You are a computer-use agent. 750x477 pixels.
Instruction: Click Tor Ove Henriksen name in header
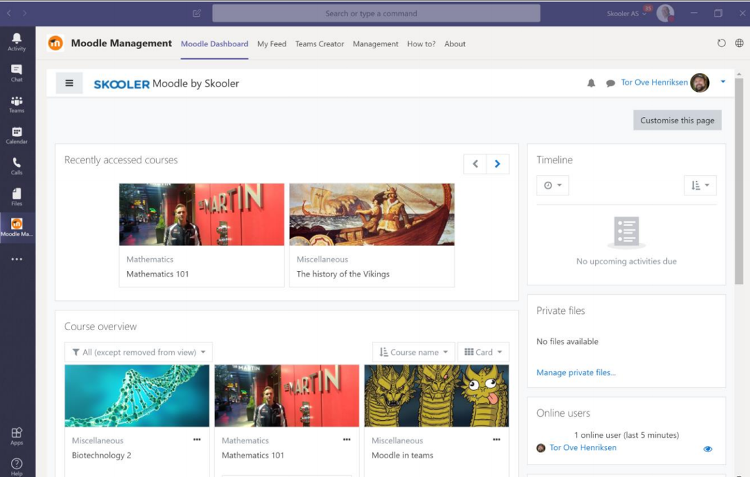click(654, 82)
